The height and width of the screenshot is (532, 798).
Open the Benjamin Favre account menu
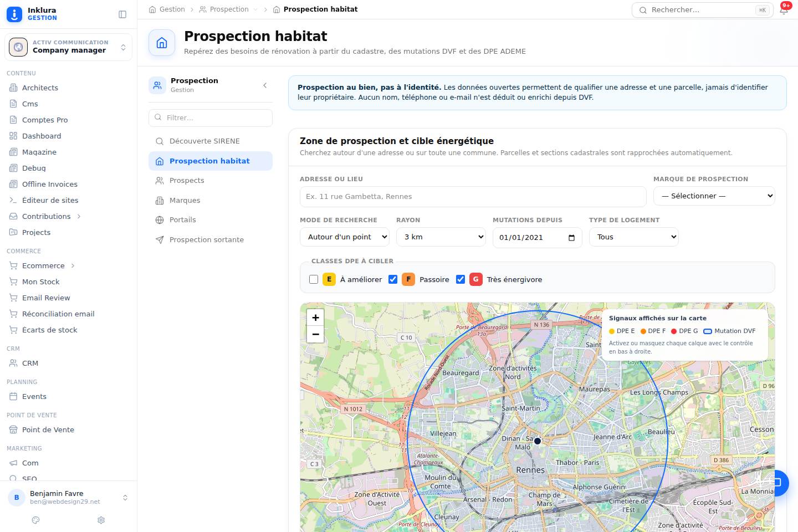(x=69, y=498)
